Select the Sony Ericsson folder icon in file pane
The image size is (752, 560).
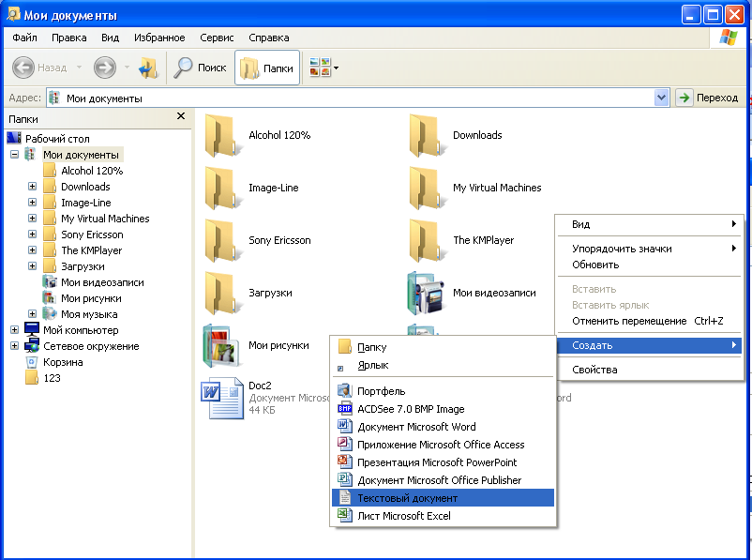pyautogui.click(x=222, y=241)
